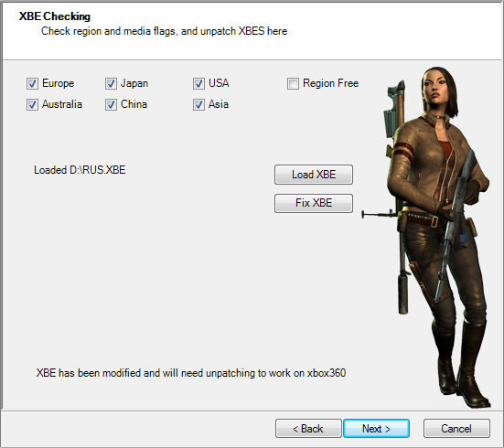Screen dimensions: 504x448
Task: Click the Fix XBE button
Action: 314,203
